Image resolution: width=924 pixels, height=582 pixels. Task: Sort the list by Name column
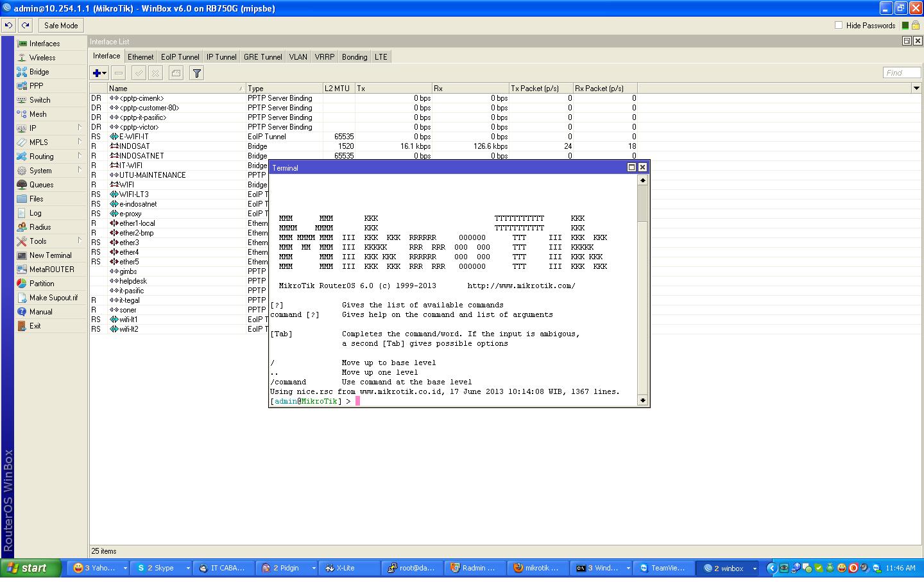176,89
